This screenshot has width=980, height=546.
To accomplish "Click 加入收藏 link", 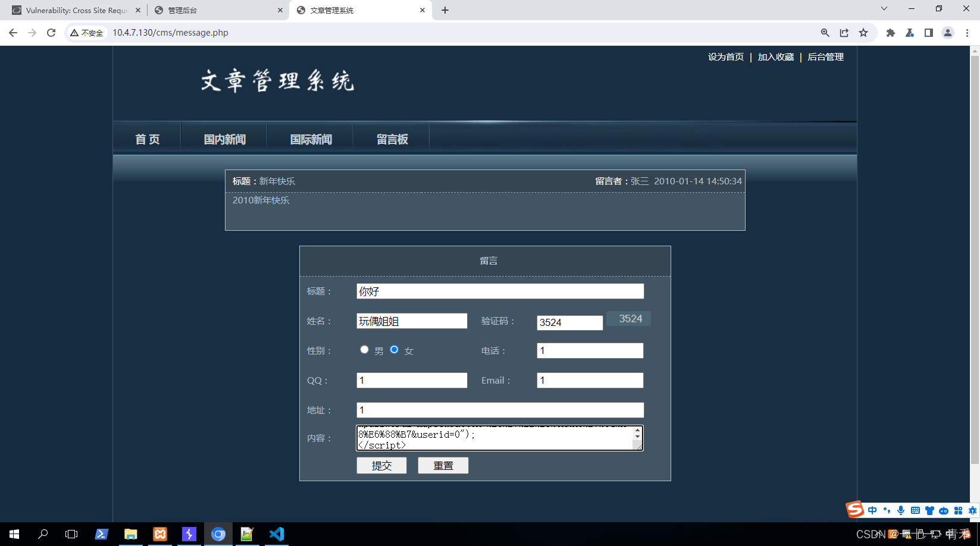I will pos(776,57).
